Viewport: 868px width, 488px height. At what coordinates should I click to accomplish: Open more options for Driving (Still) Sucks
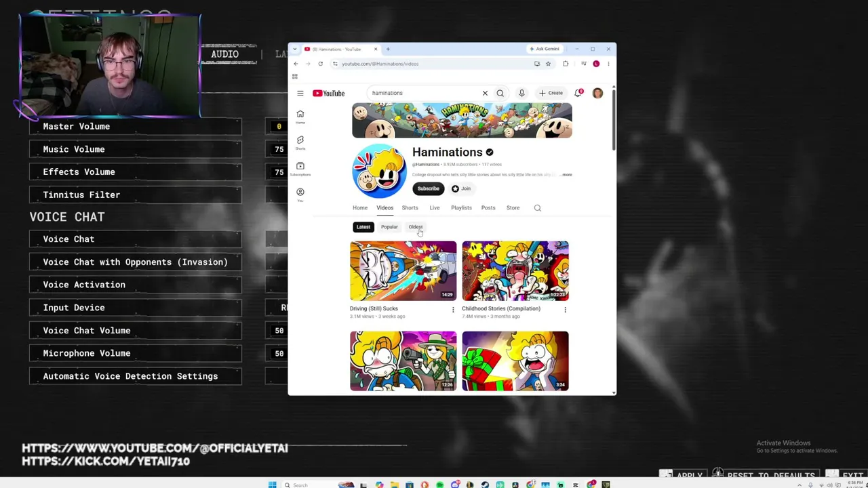click(453, 310)
